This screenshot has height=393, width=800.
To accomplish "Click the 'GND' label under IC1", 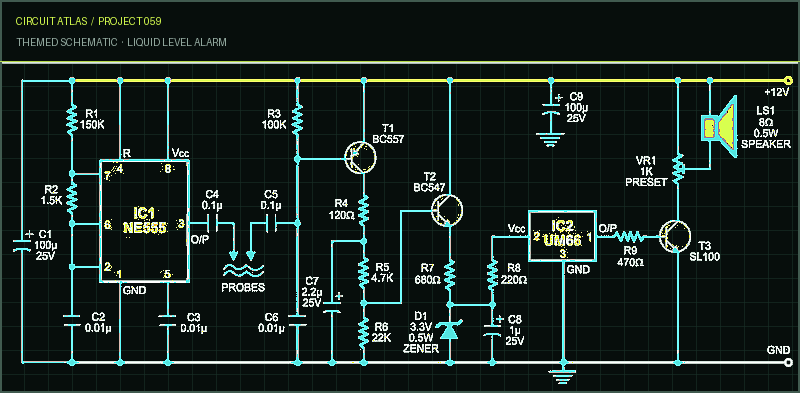I will 135,290.
